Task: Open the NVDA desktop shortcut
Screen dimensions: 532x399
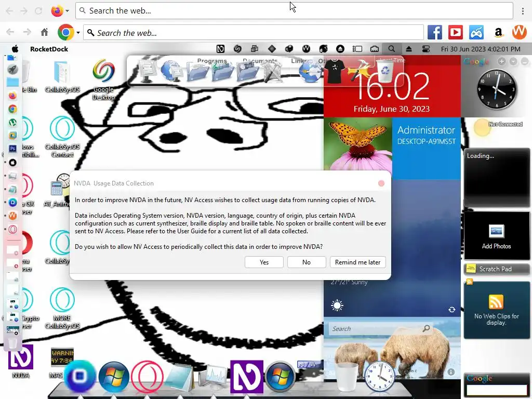Action: [21, 362]
